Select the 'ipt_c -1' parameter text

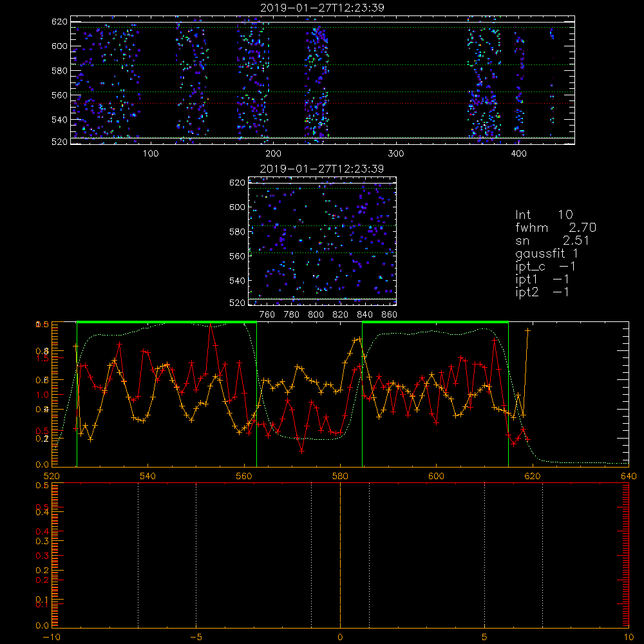(545, 267)
